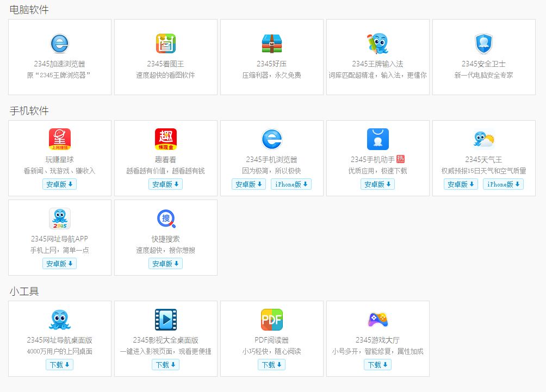Screen dimensions: 546x392
Task: Open the 2345安全卫士 title link
Action: [483, 64]
